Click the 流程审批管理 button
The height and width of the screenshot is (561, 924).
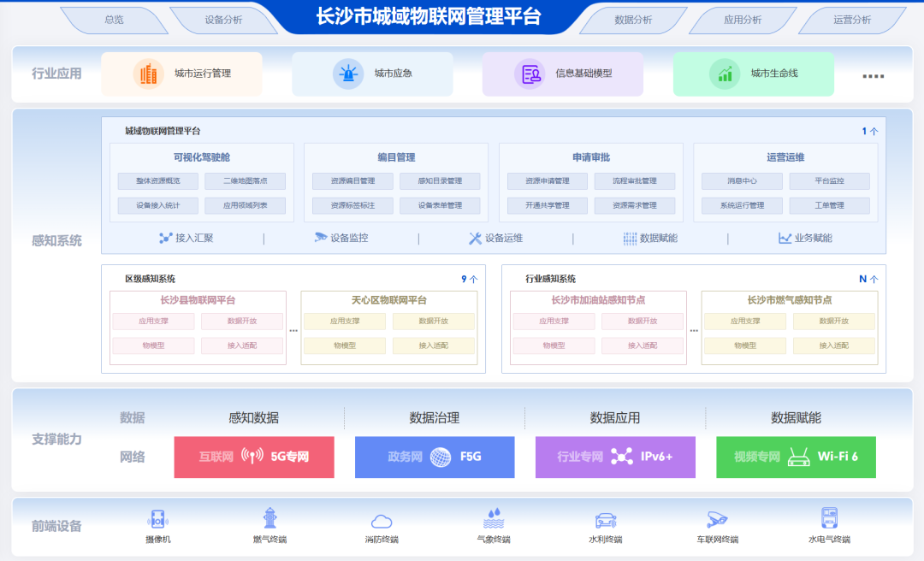(x=634, y=181)
